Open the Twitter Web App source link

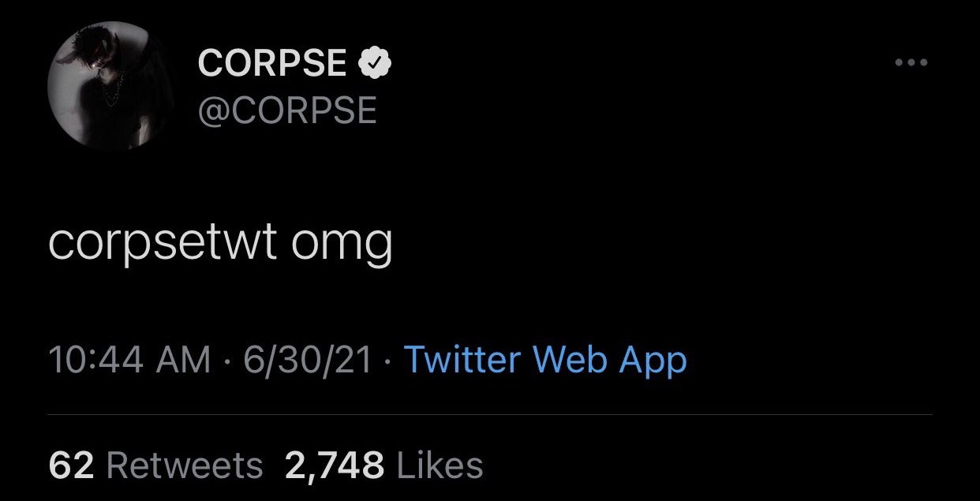(545, 360)
